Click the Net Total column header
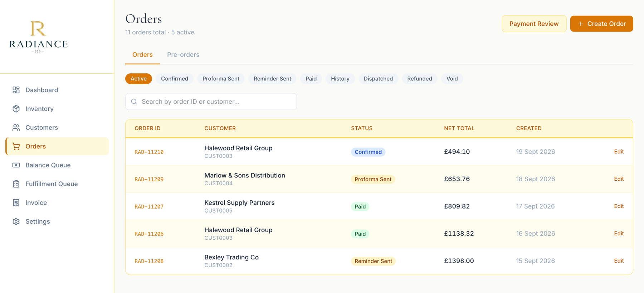This screenshot has width=644, height=293. pos(459,128)
